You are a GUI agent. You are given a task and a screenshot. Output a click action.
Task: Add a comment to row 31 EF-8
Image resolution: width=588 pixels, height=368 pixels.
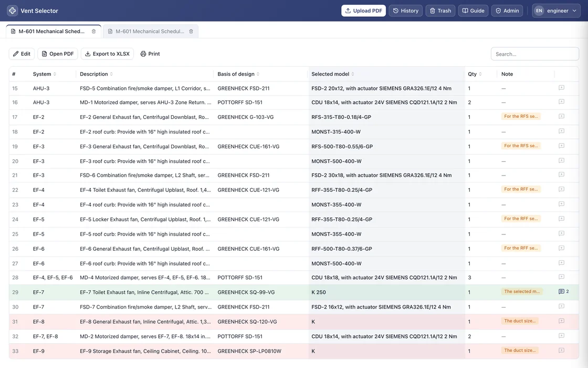click(561, 321)
